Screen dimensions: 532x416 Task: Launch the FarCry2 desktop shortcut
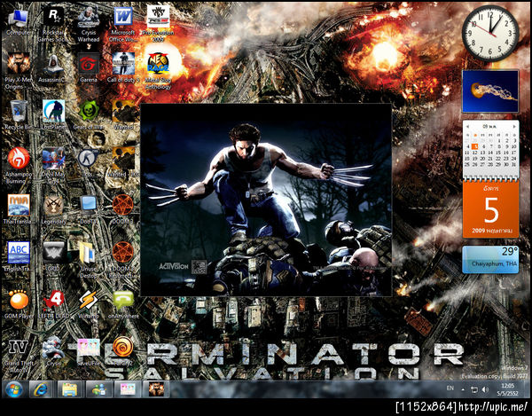coord(123,351)
